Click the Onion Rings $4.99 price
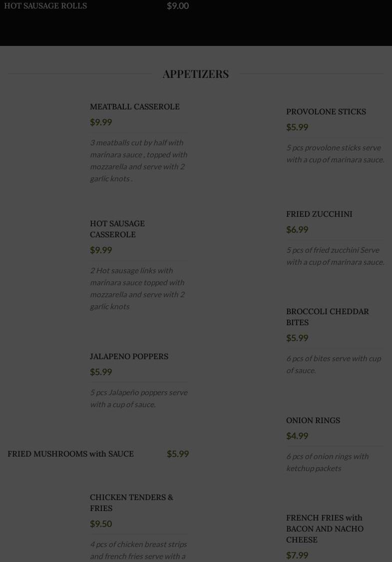Image resolution: width=392 pixels, height=562 pixels. [x=297, y=436]
